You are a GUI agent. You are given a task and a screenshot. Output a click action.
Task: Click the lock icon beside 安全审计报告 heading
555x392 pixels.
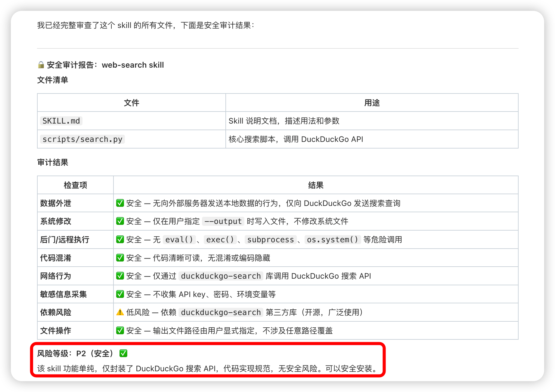[41, 65]
